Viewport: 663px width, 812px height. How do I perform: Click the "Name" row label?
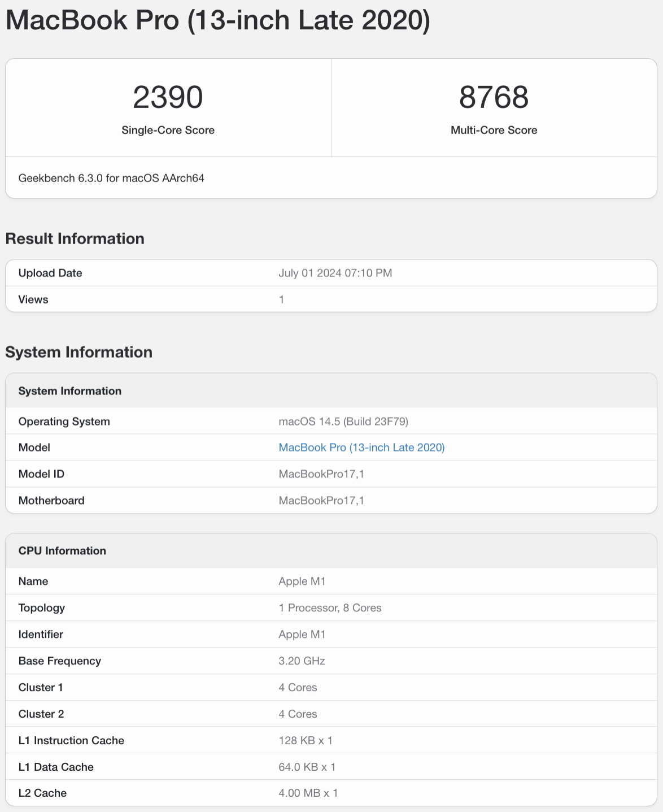33,581
